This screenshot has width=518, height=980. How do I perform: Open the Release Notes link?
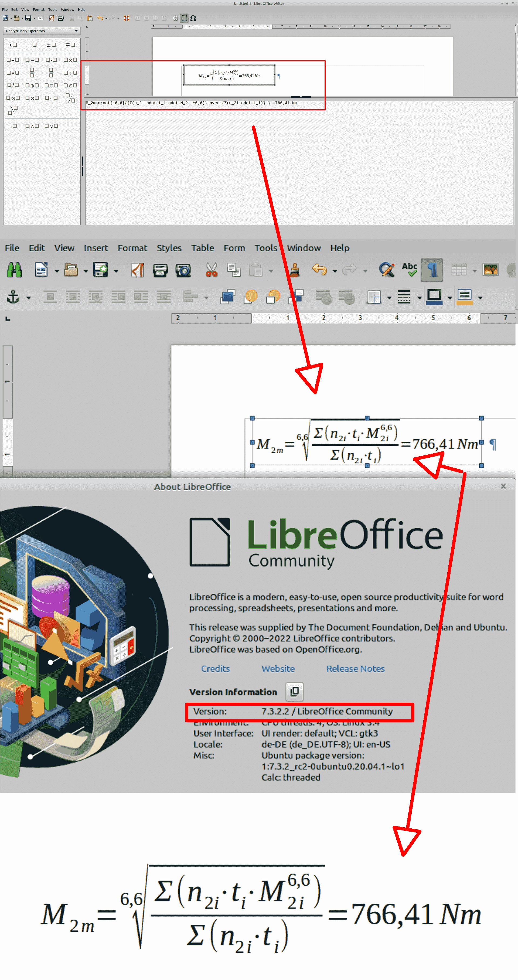click(355, 669)
